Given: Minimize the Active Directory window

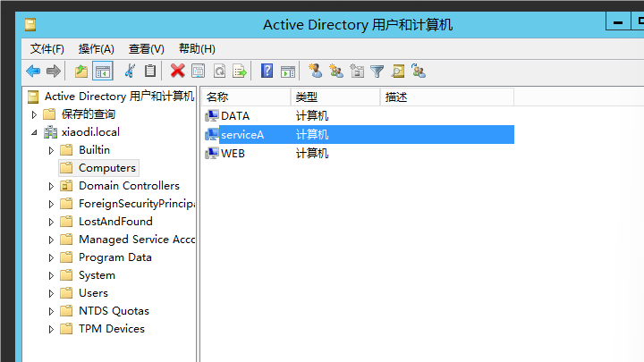Looking at the screenshot, I should [618, 22].
